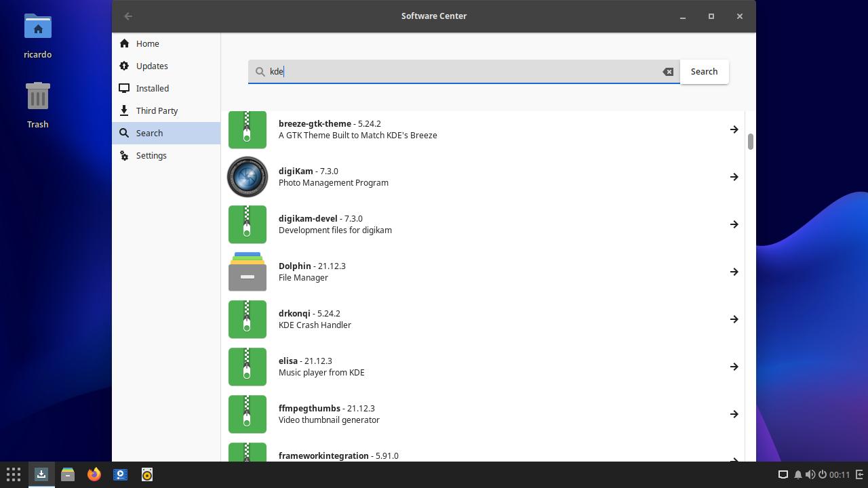Expand details arrow for drkonqi
868x488 pixels.
coord(734,319)
